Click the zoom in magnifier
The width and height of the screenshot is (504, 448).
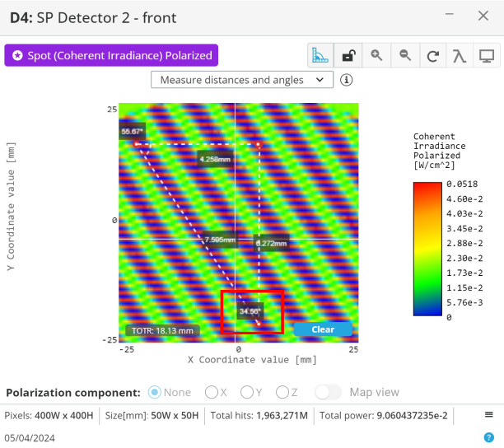coord(376,55)
